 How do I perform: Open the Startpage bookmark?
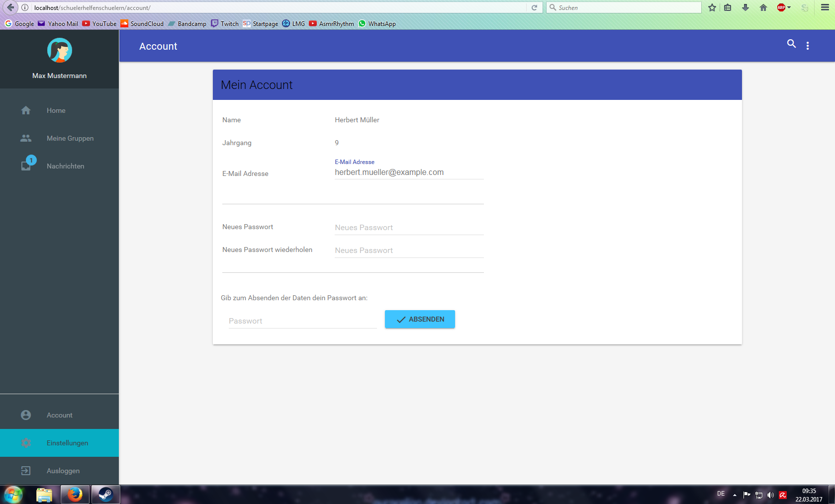pos(261,23)
